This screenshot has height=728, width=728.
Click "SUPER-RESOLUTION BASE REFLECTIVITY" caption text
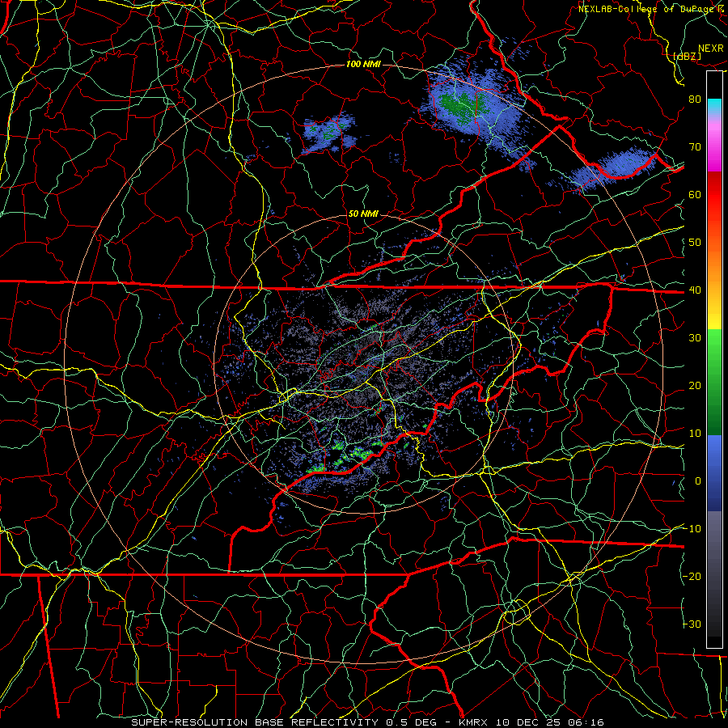(x=255, y=722)
